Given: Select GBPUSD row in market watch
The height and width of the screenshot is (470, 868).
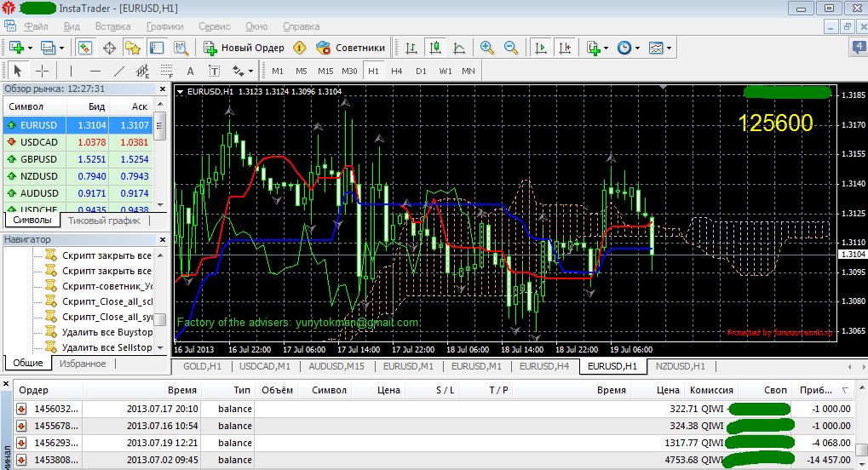Looking at the screenshot, I should 38,159.
